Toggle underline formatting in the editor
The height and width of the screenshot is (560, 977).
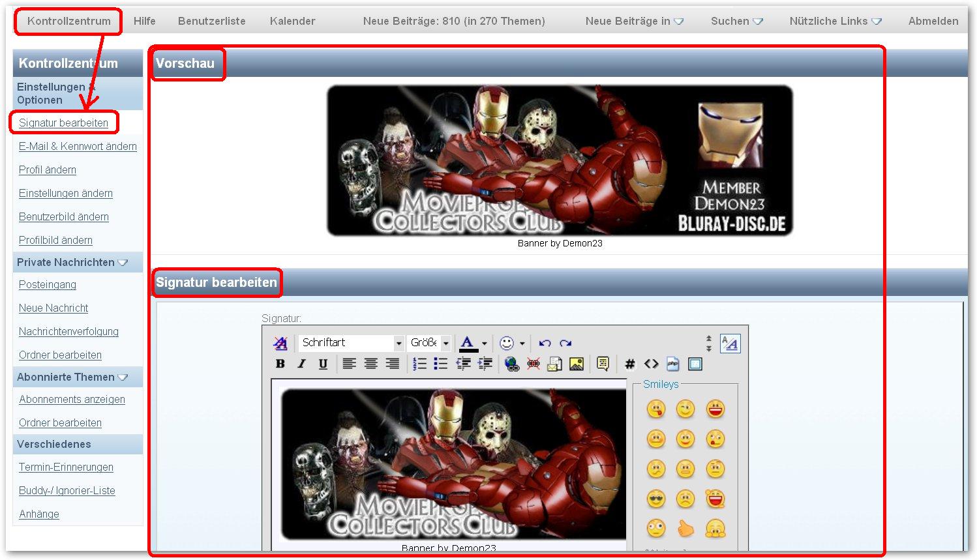click(323, 364)
